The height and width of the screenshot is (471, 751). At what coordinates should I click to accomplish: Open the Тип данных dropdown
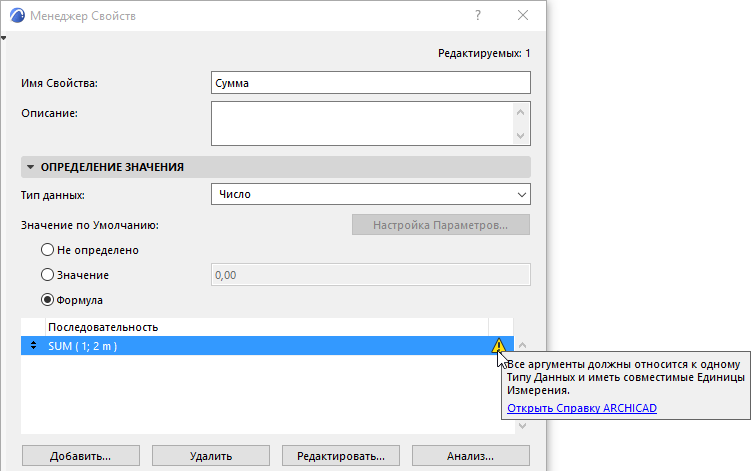[371, 195]
